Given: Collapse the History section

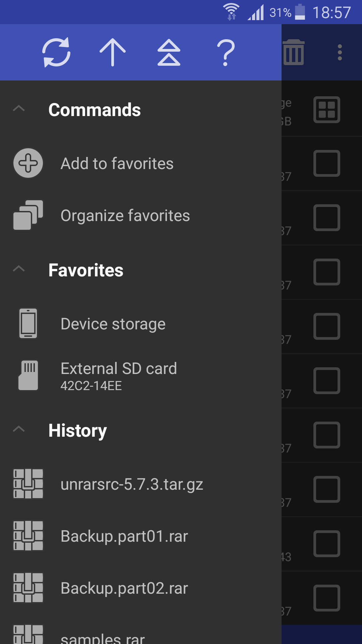Looking at the screenshot, I should tap(19, 429).
